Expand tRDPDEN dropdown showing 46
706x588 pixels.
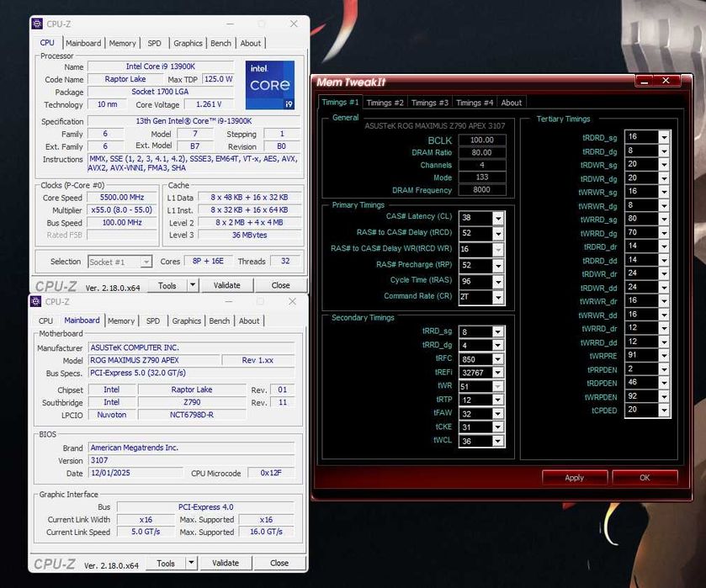tap(664, 383)
